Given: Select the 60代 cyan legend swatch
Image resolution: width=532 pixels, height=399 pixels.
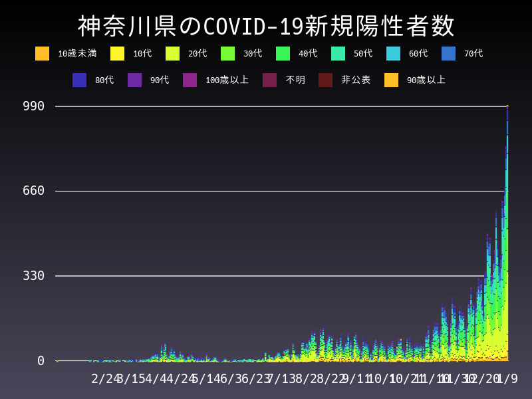Looking at the screenshot, I should [393, 53].
